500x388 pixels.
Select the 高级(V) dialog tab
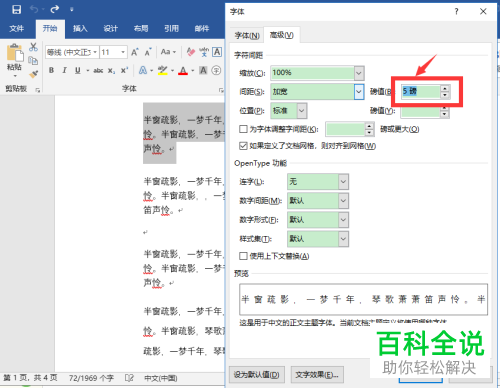(282, 35)
